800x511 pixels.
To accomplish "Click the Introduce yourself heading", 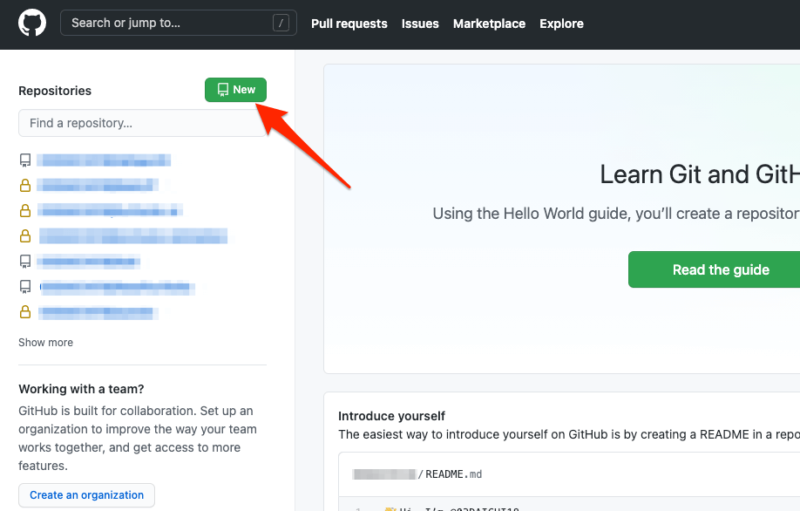I will pos(391,416).
